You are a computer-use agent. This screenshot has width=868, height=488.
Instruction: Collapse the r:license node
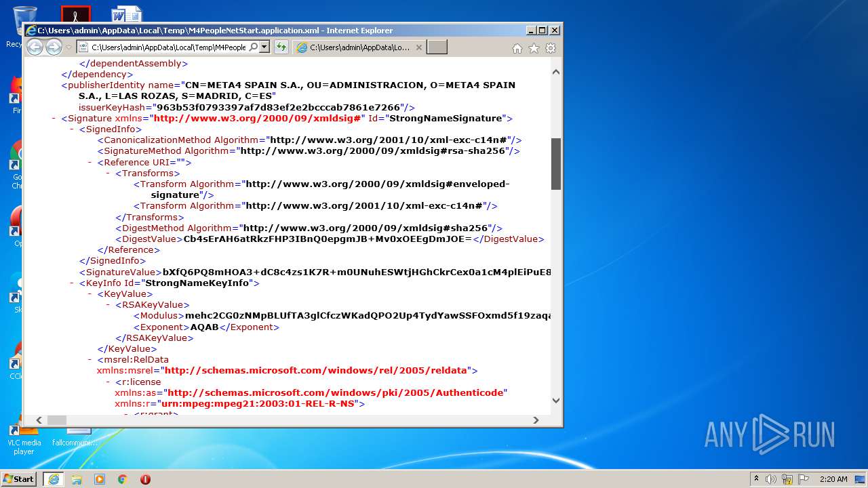[x=108, y=382]
